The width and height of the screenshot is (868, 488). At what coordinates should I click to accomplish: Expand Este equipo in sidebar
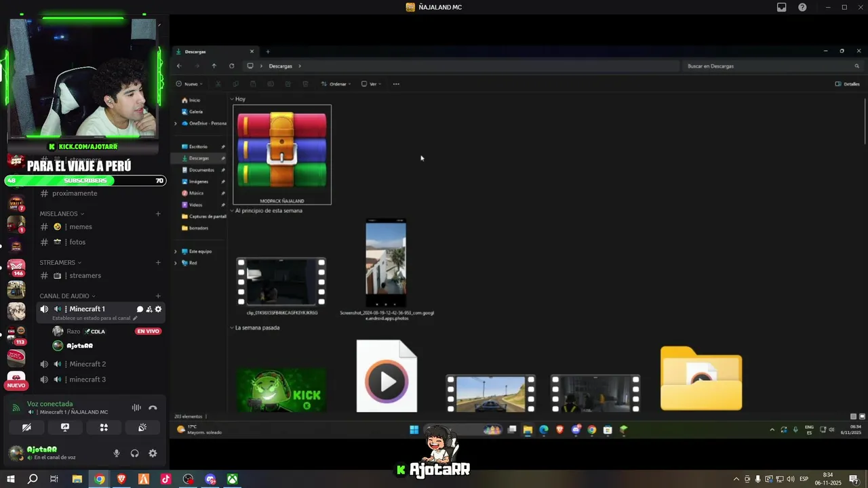pyautogui.click(x=176, y=251)
